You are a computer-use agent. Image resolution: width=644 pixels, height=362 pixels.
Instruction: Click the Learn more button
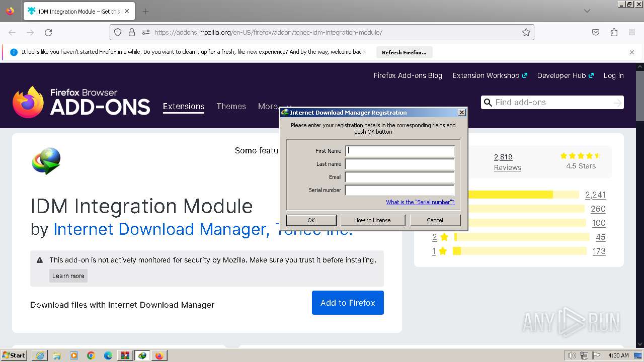68,276
